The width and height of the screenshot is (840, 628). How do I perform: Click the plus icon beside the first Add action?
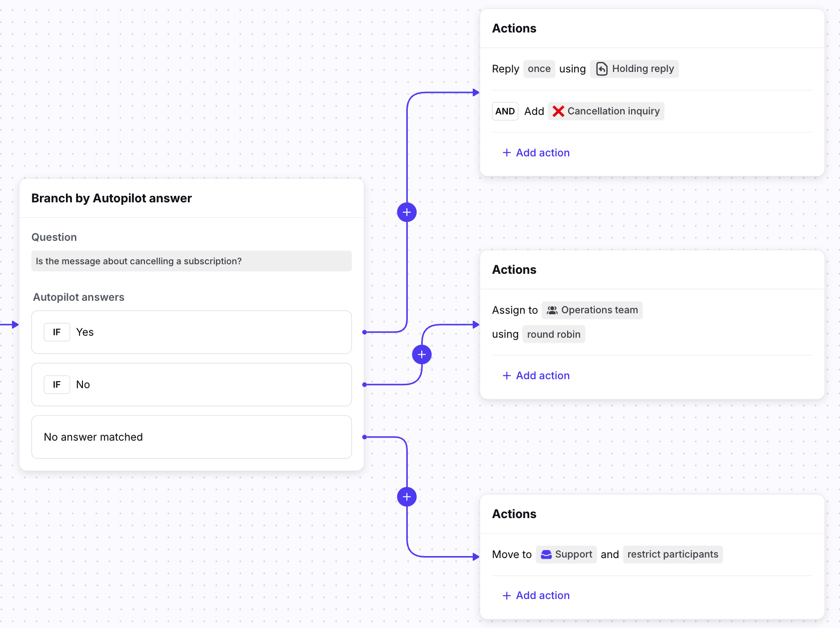point(507,153)
